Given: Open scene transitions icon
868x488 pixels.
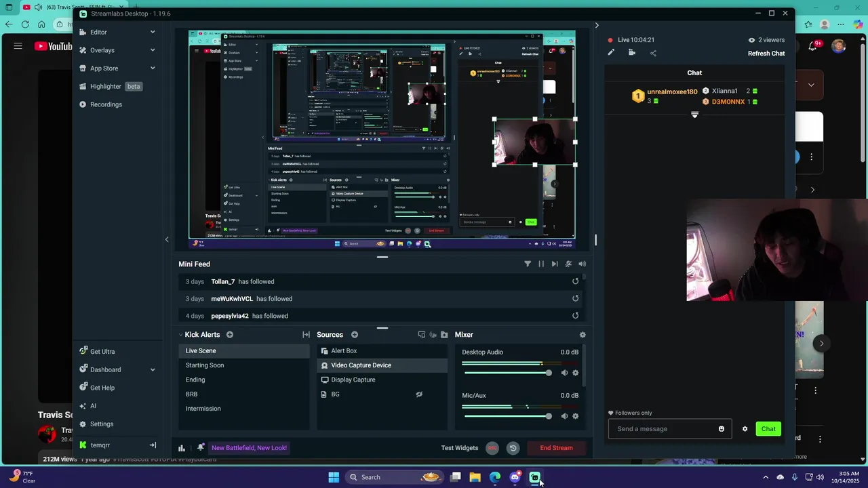Looking at the screenshot, I should [x=306, y=335].
